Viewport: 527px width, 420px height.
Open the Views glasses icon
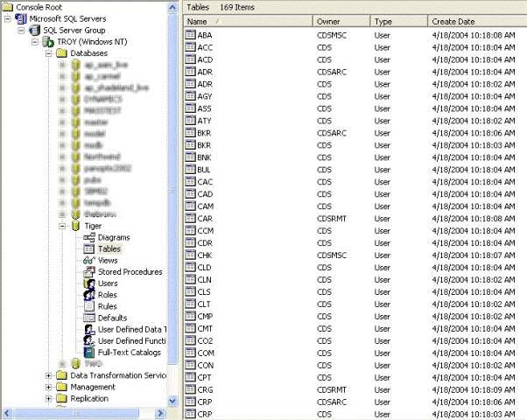point(89,261)
